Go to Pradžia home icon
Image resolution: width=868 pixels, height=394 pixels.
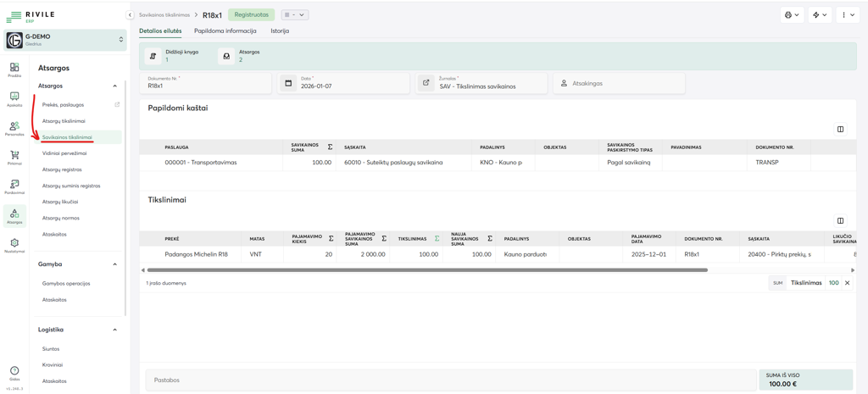tap(14, 69)
